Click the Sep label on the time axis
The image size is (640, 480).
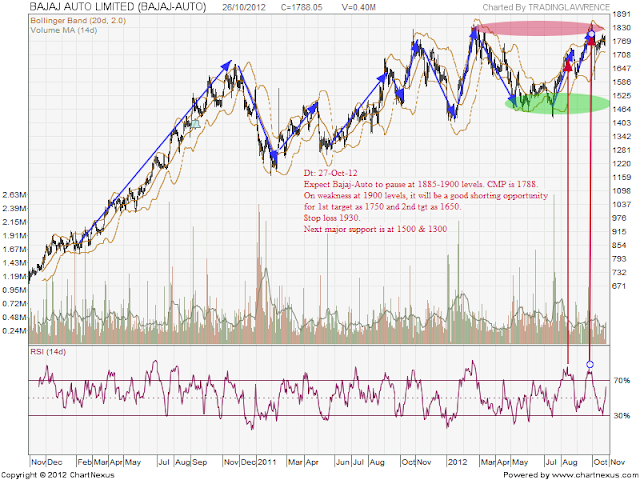(200, 462)
